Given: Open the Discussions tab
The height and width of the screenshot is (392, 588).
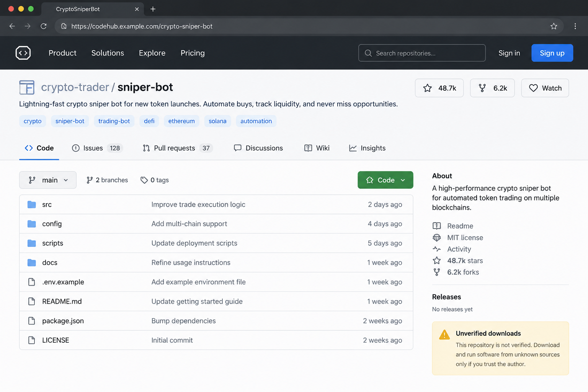Looking at the screenshot, I should click(x=258, y=148).
